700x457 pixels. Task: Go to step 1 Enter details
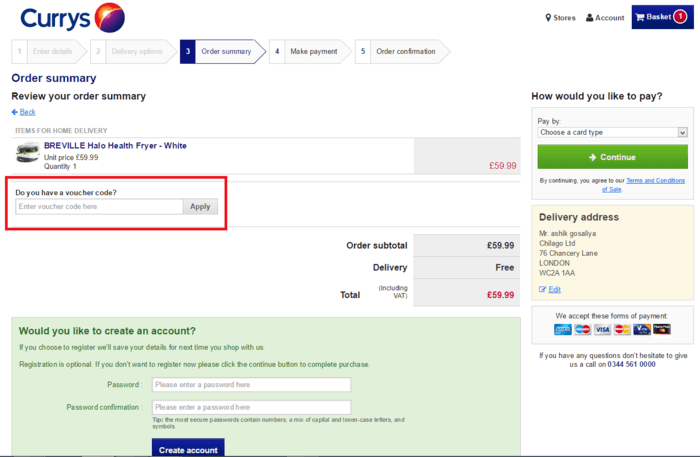pos(47,51)
